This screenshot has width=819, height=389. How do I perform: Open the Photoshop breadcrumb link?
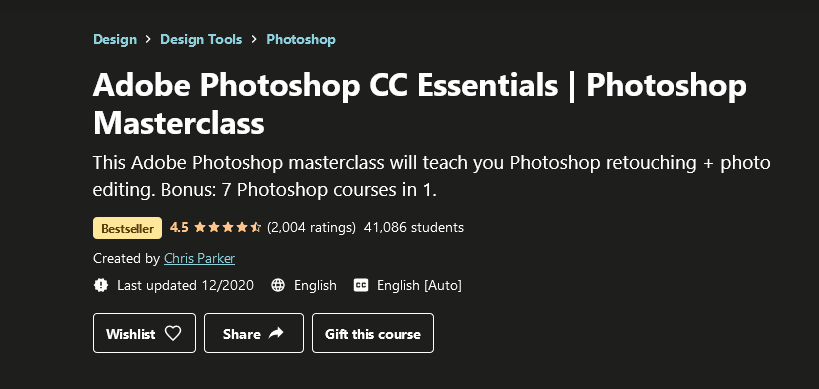[301, 40]
